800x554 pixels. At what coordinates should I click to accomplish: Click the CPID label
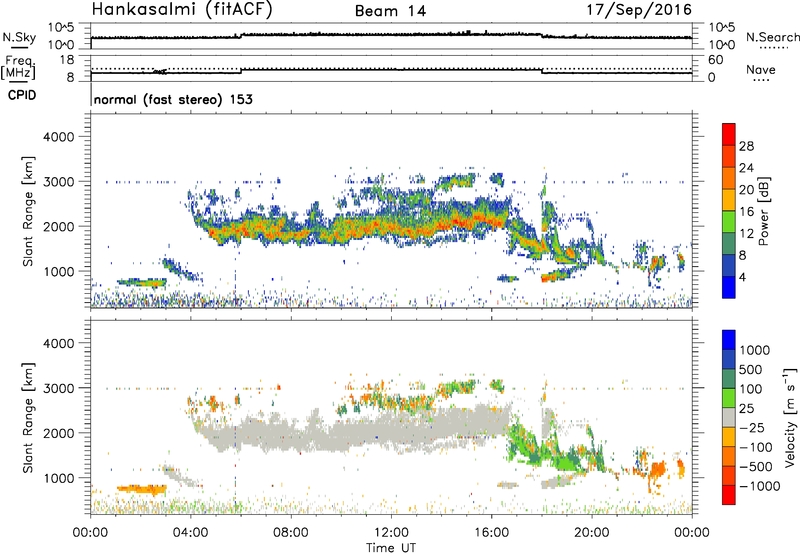[22, 95]
